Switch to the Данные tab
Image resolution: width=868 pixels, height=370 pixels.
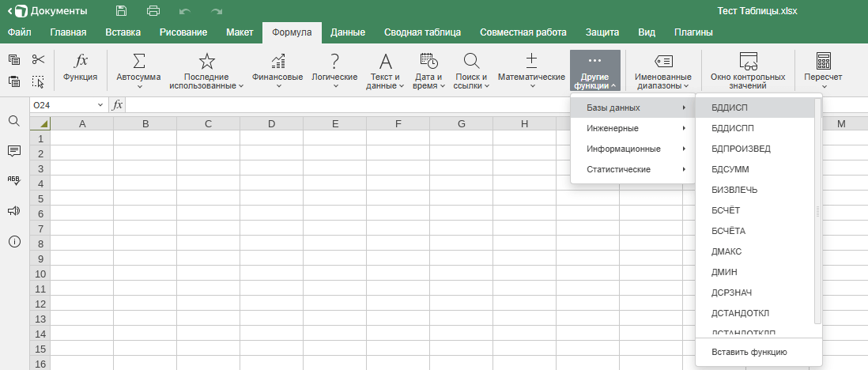348,32
